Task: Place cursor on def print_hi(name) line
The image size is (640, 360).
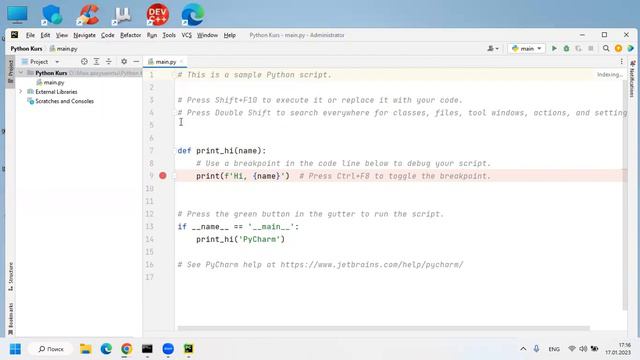Action: (222, 151)
